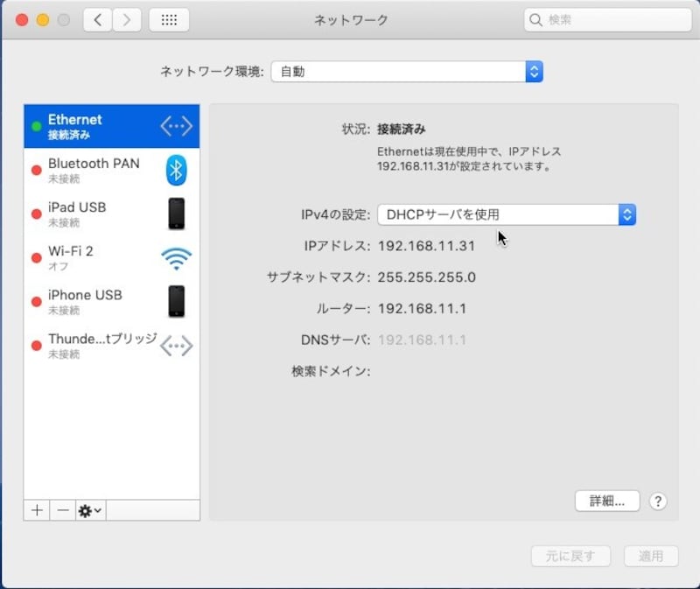This screenshot has width=700, height=589.
Task: Click the DHCPサーバを使用 popup stepper arrows
Action: (x=626, y=214)
